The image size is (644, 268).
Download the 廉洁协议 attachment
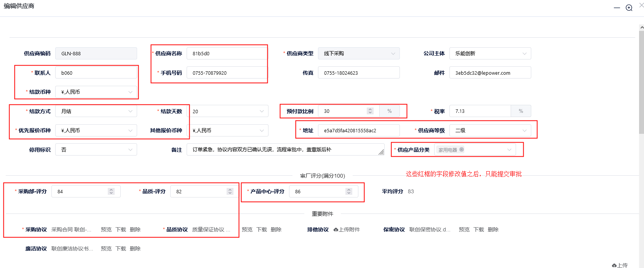(121, 249)
